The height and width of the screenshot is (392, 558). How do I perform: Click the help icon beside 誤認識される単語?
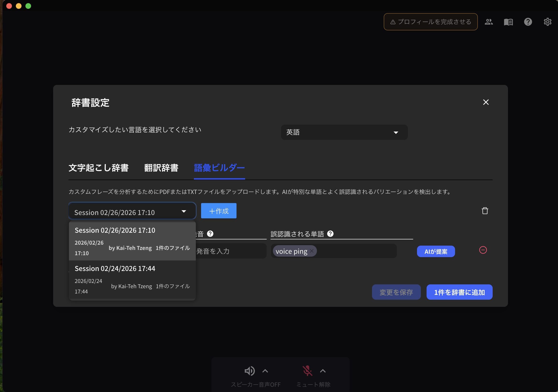(330, 234)
